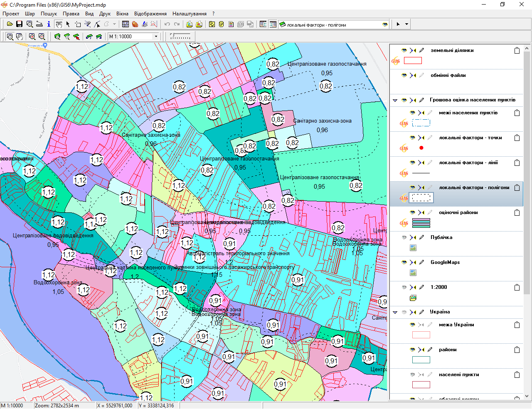Select the pan hand tool in the zoom toolbar

[20, 37]
